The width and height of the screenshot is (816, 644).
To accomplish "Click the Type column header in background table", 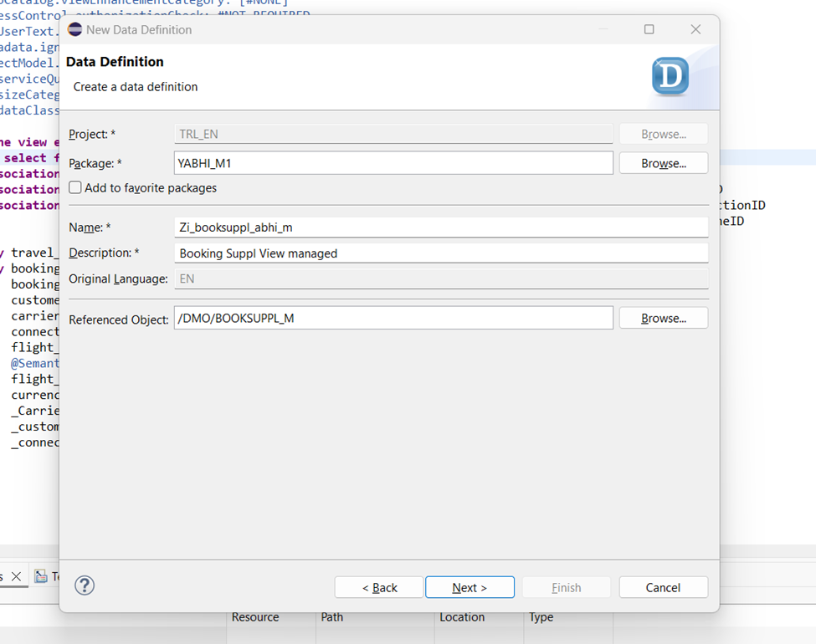I will 541,617.
